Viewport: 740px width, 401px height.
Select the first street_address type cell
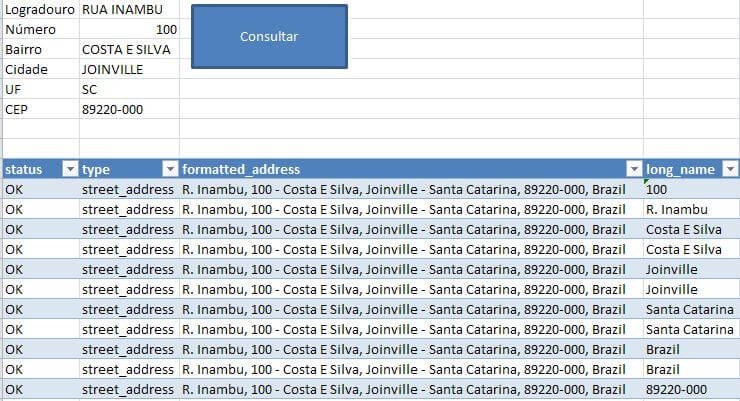coord(128,189)
